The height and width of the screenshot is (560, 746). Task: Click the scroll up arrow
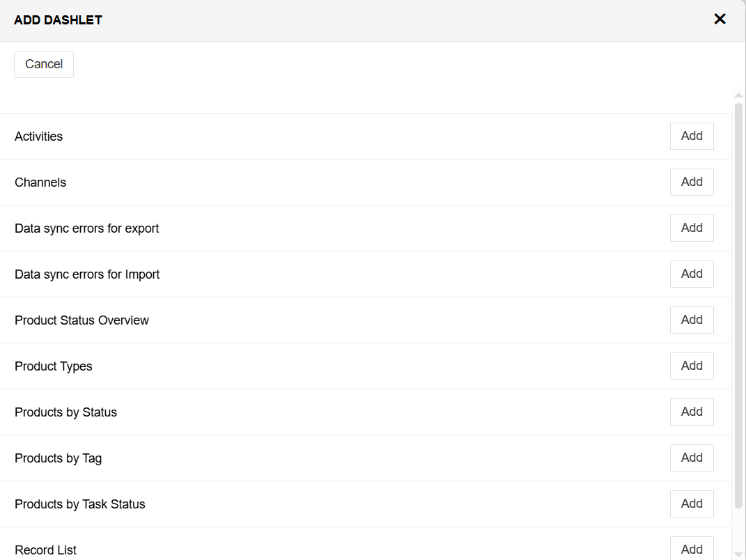pos(738,95)
